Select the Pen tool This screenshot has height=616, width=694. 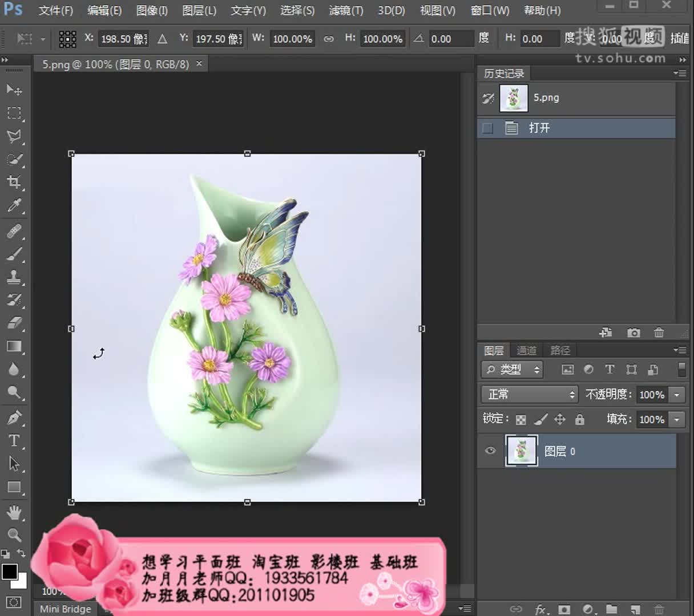[14, 418]
